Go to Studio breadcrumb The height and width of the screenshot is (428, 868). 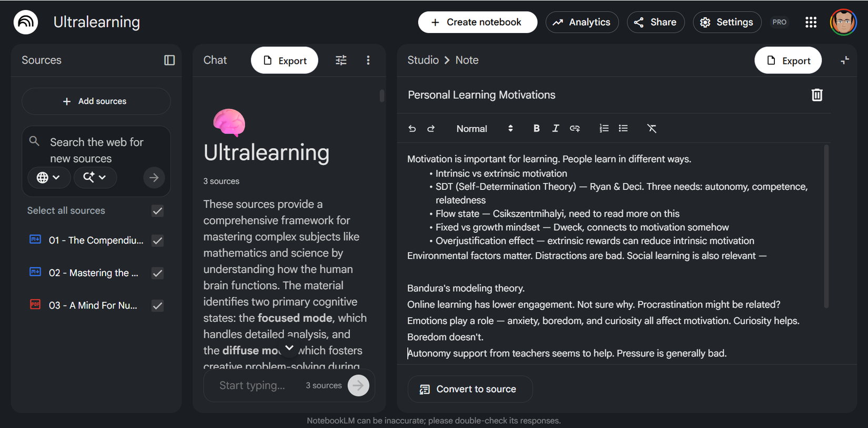pos(423,60)
